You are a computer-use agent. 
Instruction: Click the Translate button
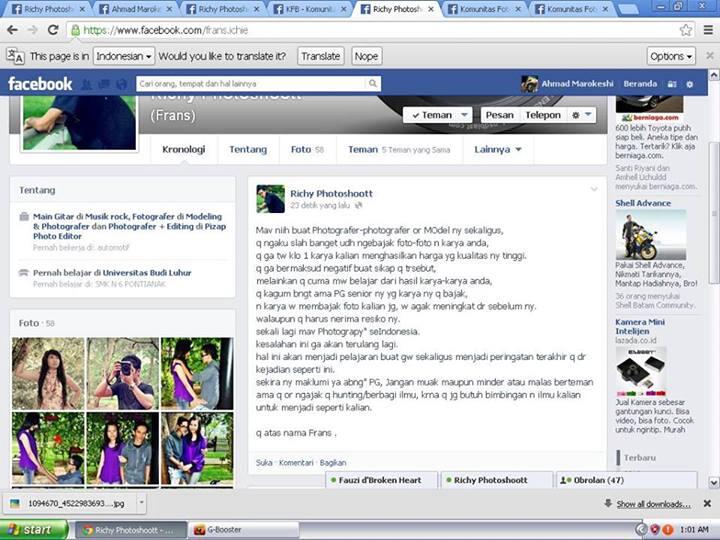click(321, 56)
